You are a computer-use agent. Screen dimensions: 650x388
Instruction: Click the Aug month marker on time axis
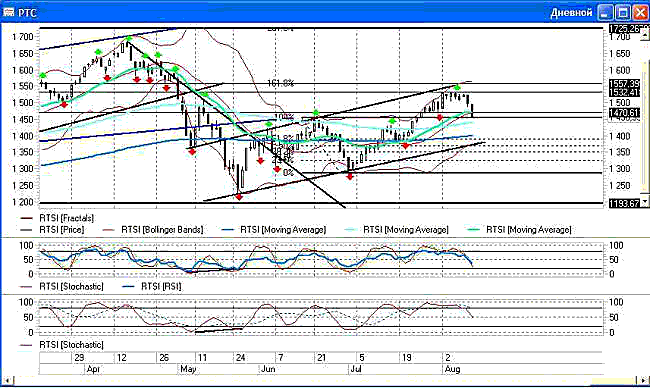tap(452, 369)
